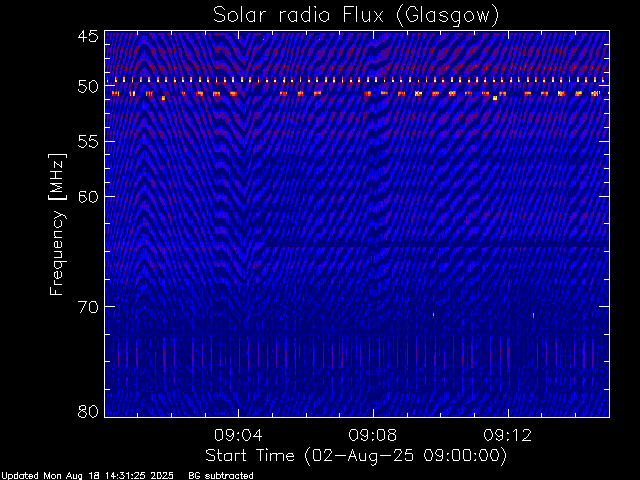Click the 'Updated Mon Aug 18 14:31:25 2025' text

(x=87, y=476)
